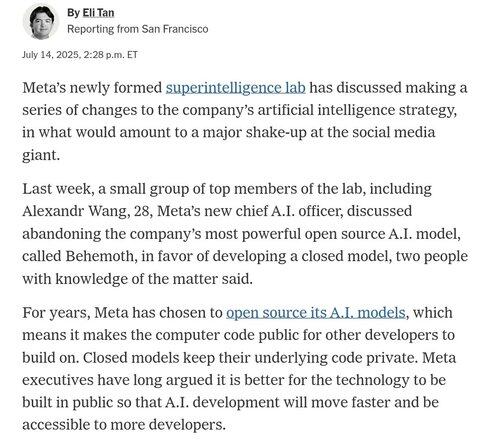
Task: Click the words For years starting paragraph three
Action: pyautogui.click(x=56, y=313)
